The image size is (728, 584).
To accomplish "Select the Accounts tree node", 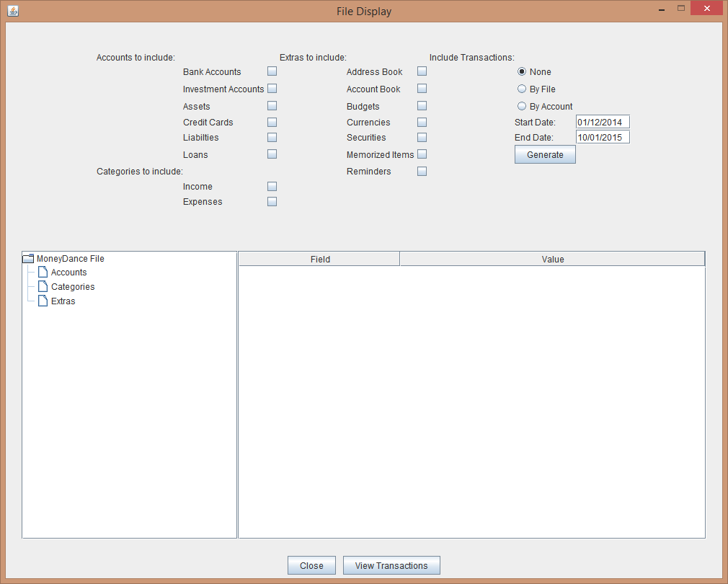I will coord(68,272).
